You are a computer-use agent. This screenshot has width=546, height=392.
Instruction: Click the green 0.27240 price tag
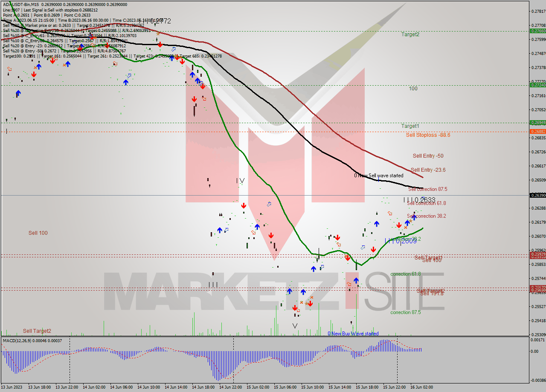[537, 85]
